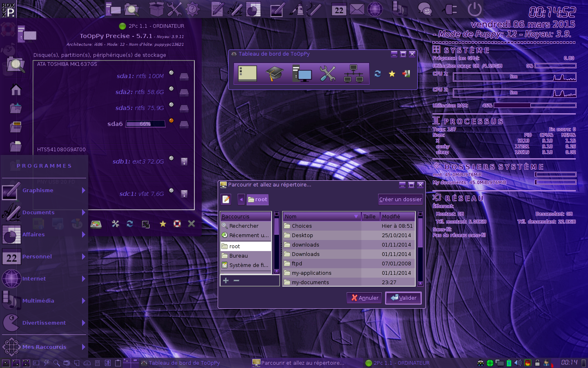Open the sda1 drive icon
The image size is (588, 368).
tap(184, 76)
